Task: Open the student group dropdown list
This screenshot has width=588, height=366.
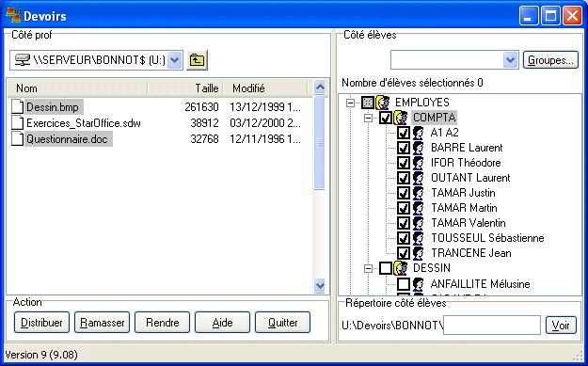Action: coord(510,60)
